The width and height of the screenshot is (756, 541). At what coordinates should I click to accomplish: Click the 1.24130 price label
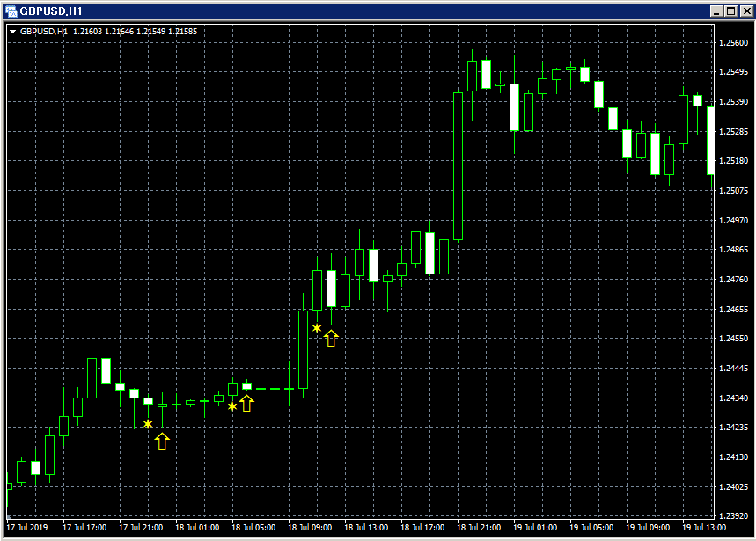click(733, 457)
